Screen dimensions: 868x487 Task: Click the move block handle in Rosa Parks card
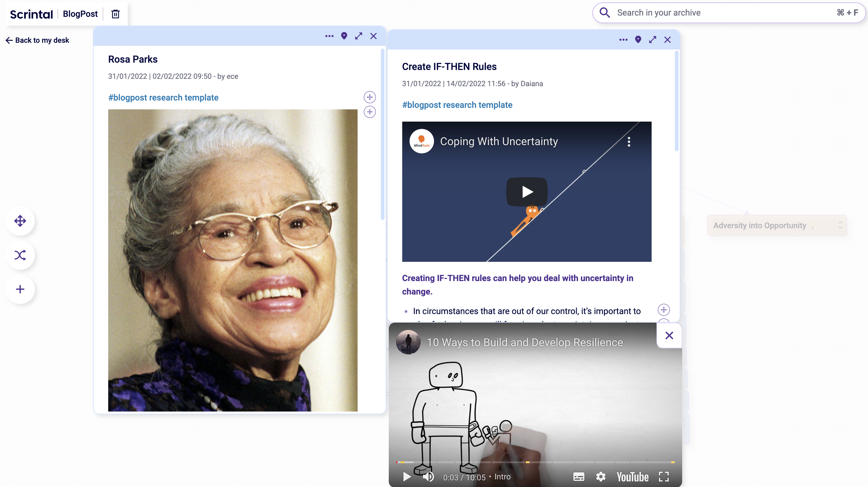(x=370, y=97)
